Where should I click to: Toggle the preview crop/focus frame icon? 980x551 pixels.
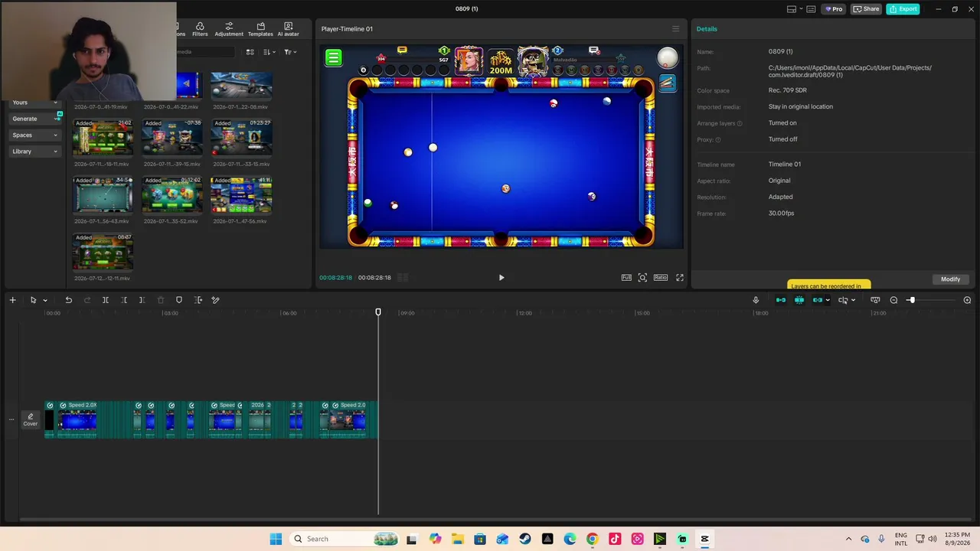(x=642, y=278)
